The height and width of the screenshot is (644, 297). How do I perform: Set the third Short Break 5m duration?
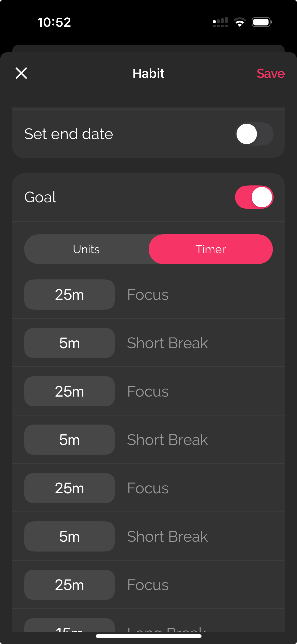coord(70,536)
